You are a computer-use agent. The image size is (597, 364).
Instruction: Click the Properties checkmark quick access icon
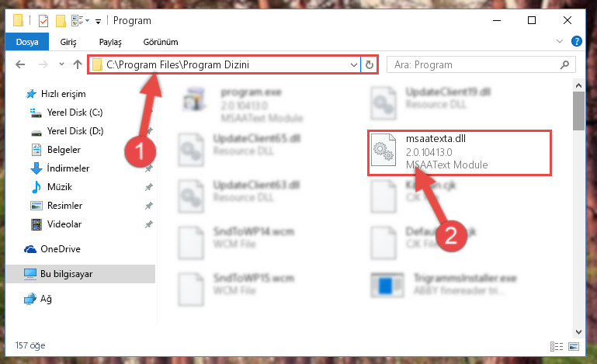tap(43, 20)
